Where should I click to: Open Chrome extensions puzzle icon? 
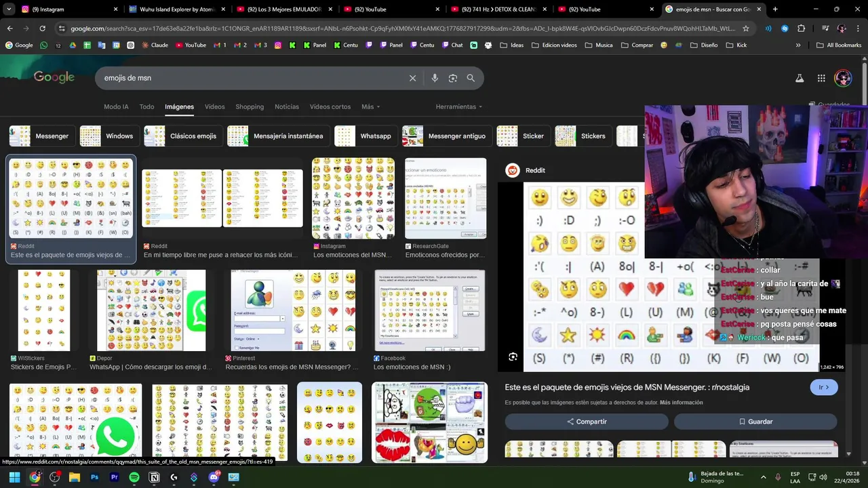801,28
